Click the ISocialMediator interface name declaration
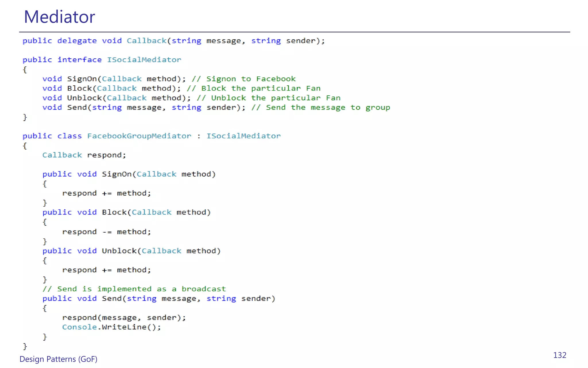Viewport: 588px width, 368px height. click(x=144, y=60)
